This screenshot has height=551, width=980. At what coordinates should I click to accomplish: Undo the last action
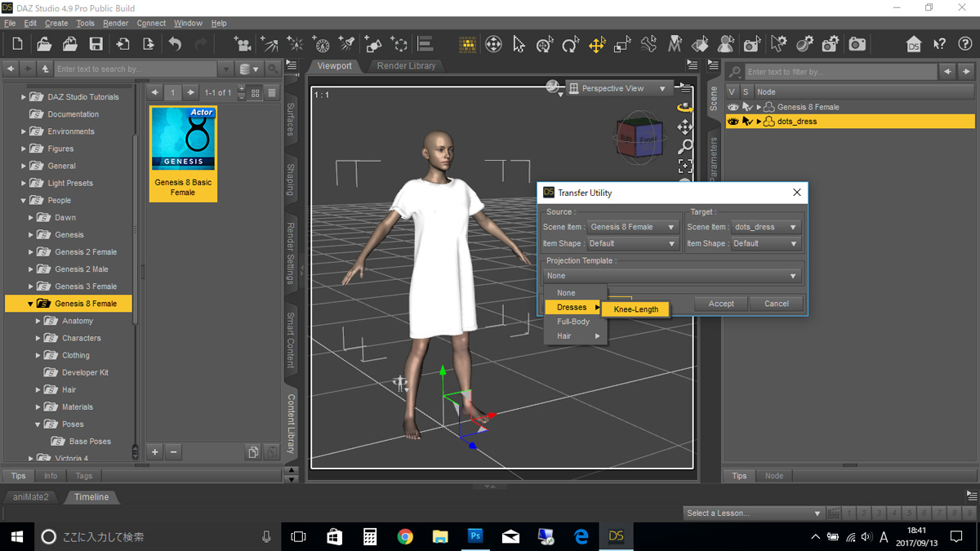click(x=176, y=44)
